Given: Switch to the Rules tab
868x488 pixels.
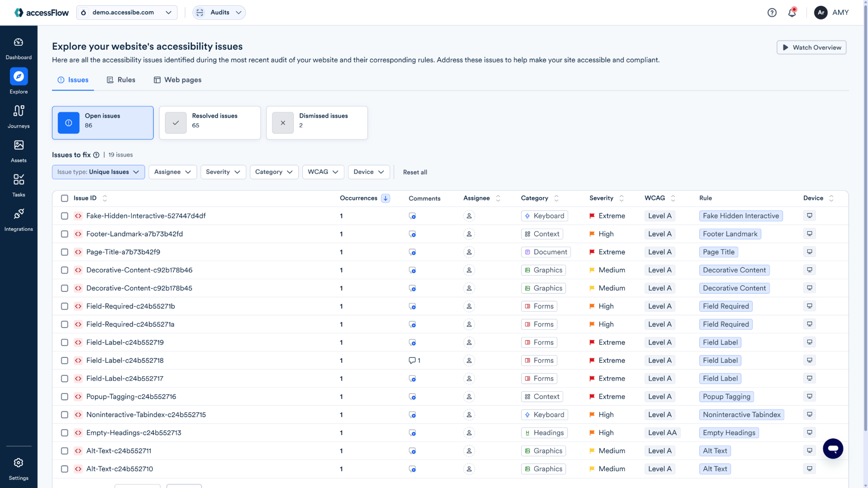Looking at the screenshot, I should (x=121, y=80).
